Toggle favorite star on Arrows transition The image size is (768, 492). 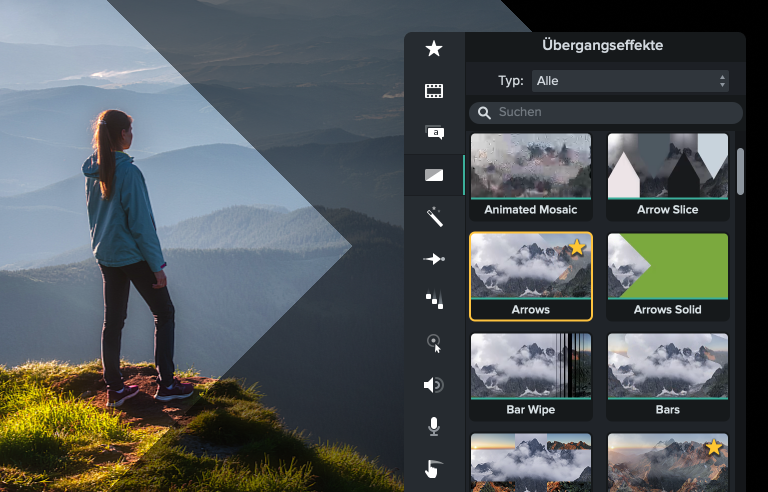click(577, 247)
